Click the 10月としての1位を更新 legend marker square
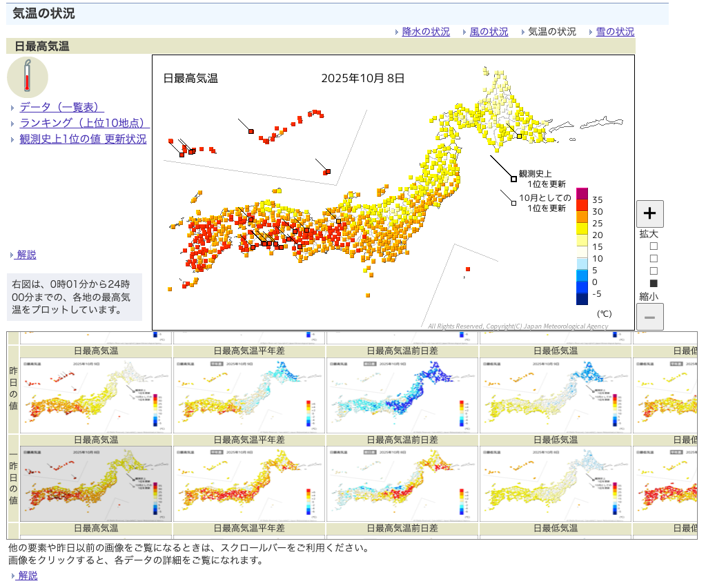 point(513,203)
